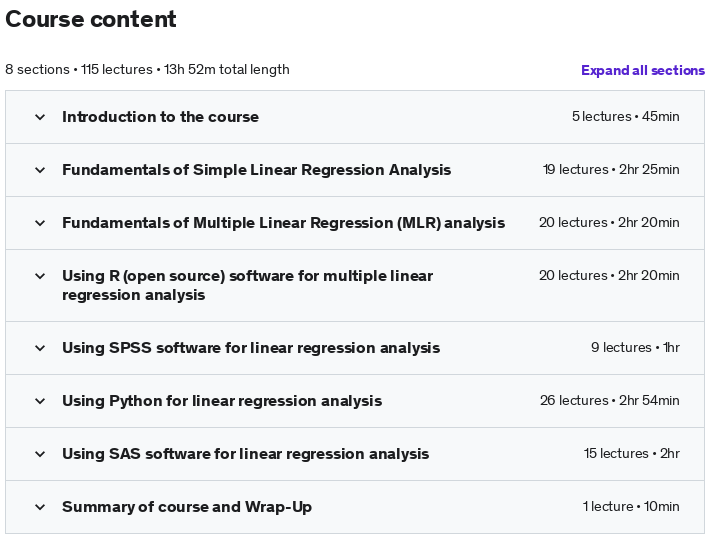This screenshot has width=705, height=534.
Task: Click the Course content heading
Action: click(x=91, y=19)
